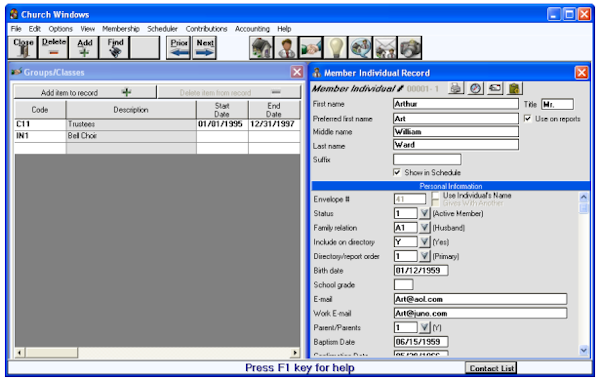Open the camera icon in the toolbar

tap(410, 48)
